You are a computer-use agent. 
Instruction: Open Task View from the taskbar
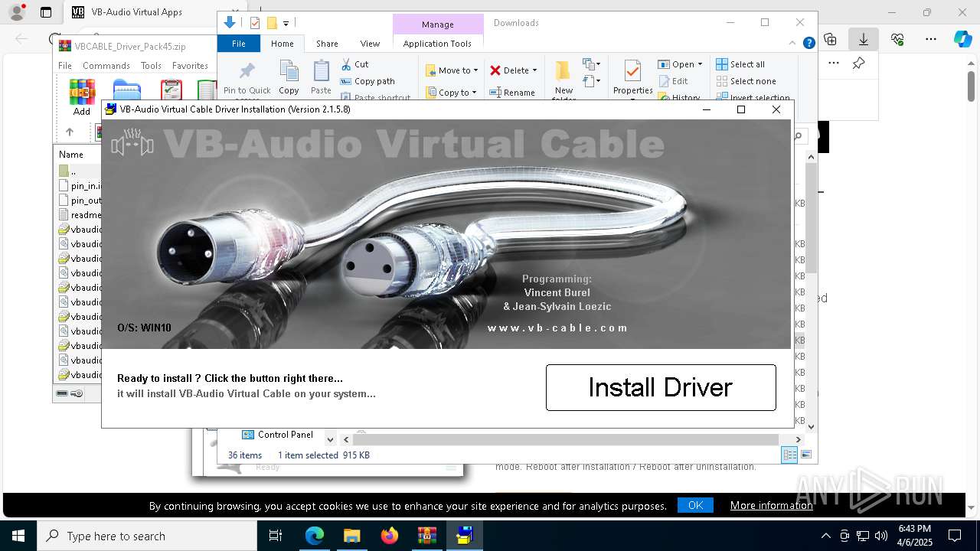coord(276,536)
